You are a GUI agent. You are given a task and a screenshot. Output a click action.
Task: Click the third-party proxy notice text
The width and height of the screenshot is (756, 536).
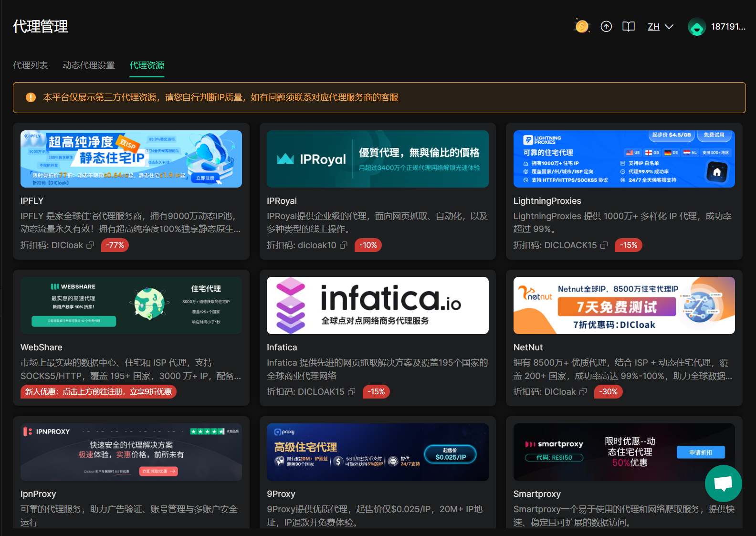[x=221, y=97]
